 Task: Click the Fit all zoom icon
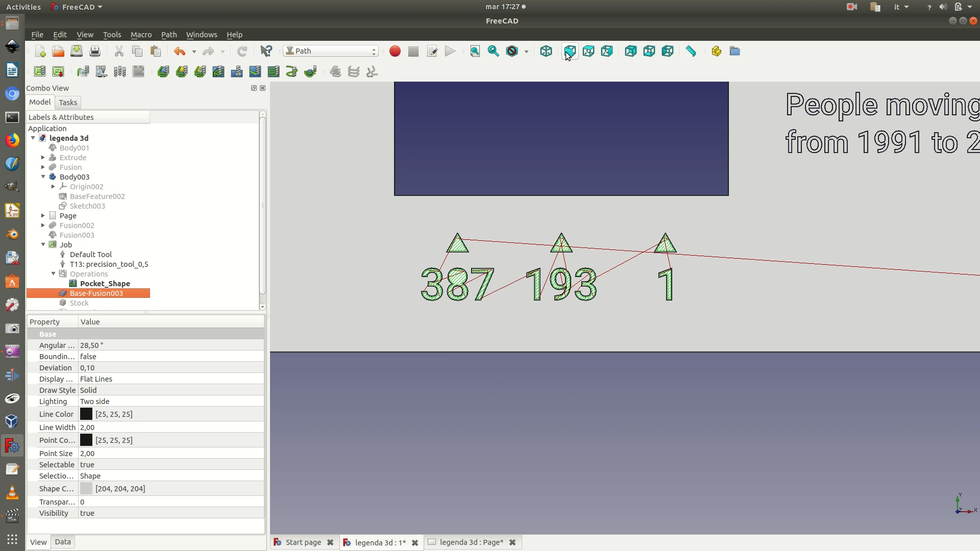[x=475, y=51]
